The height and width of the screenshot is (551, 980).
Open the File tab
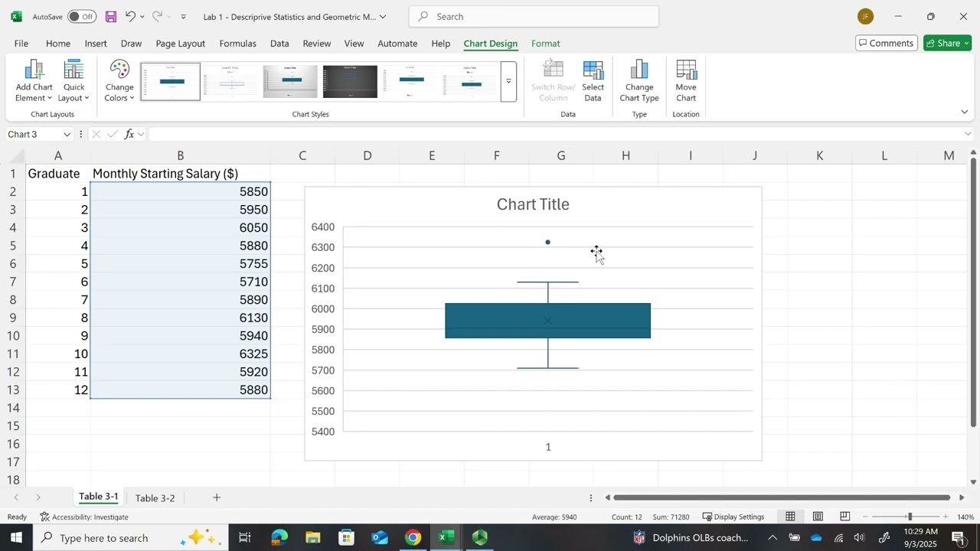21,44
